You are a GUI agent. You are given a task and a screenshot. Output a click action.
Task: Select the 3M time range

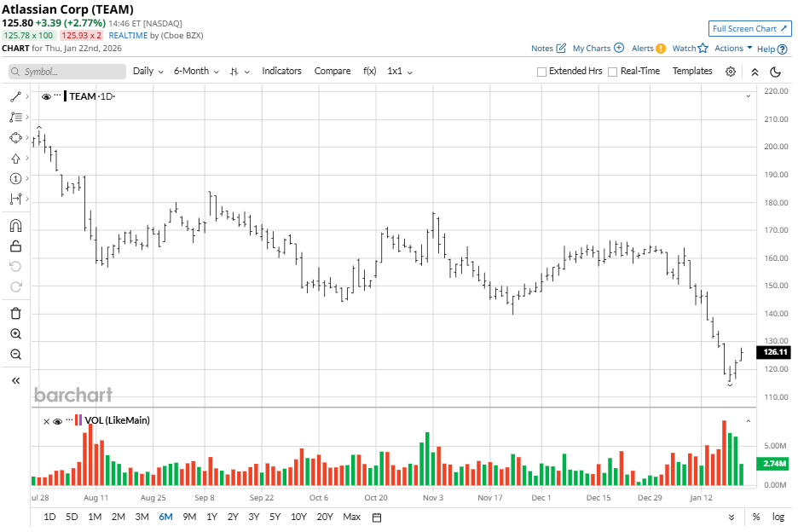coord(142,518)
